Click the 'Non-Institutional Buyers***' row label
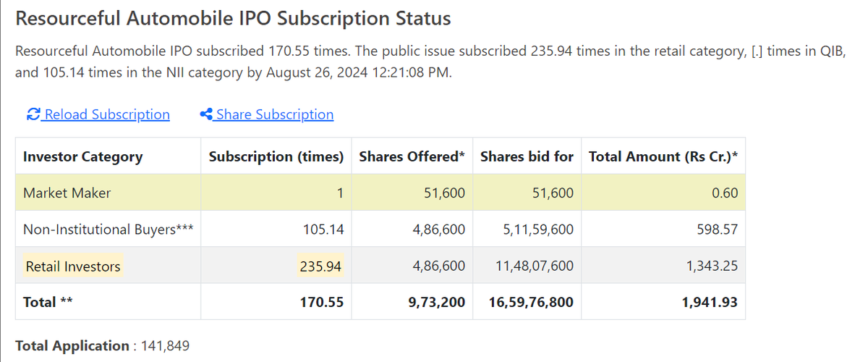The height and width of the screenshot is (362, 868). pyautogui.click(x=109, y=230)
